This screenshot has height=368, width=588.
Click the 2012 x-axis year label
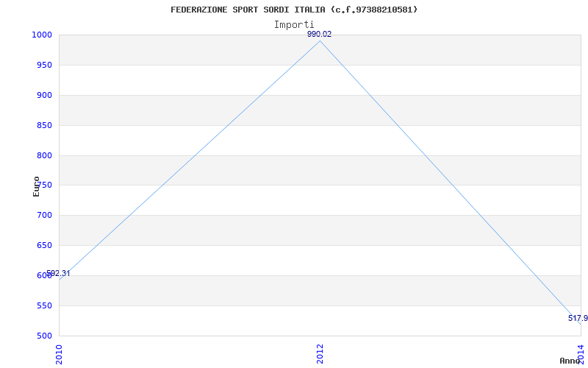320,354
